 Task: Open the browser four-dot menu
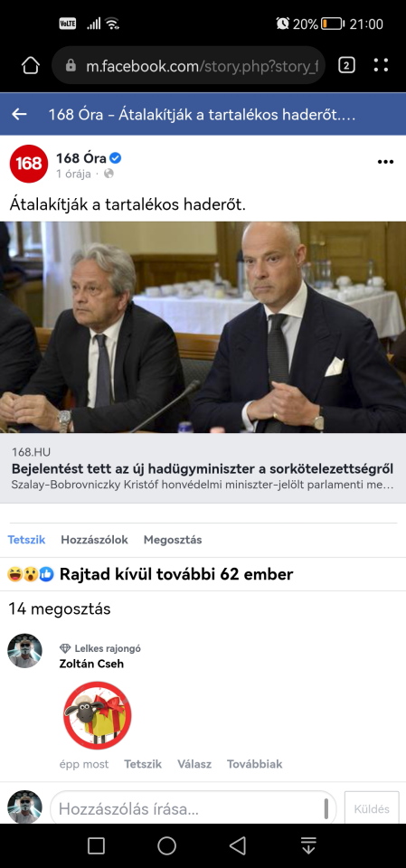pyautogui.click(x=381, y=66)
